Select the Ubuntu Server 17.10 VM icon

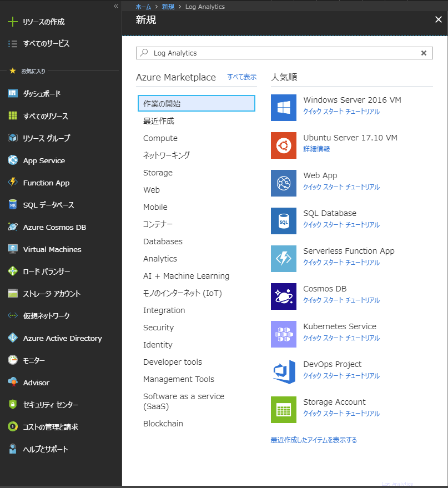pos(284,145)
